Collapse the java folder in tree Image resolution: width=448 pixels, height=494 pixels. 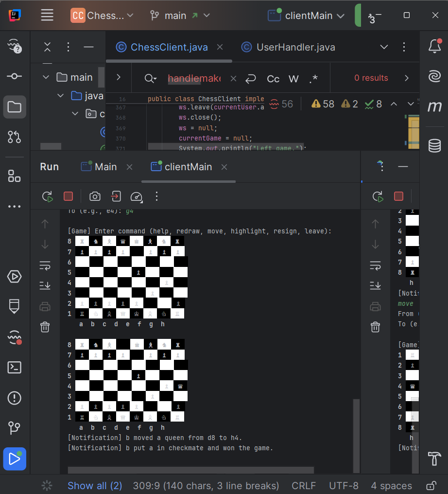click(61, 96)
